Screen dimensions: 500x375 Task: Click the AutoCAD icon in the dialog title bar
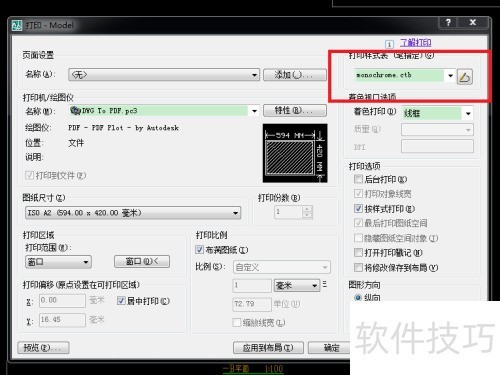[17, 25]
